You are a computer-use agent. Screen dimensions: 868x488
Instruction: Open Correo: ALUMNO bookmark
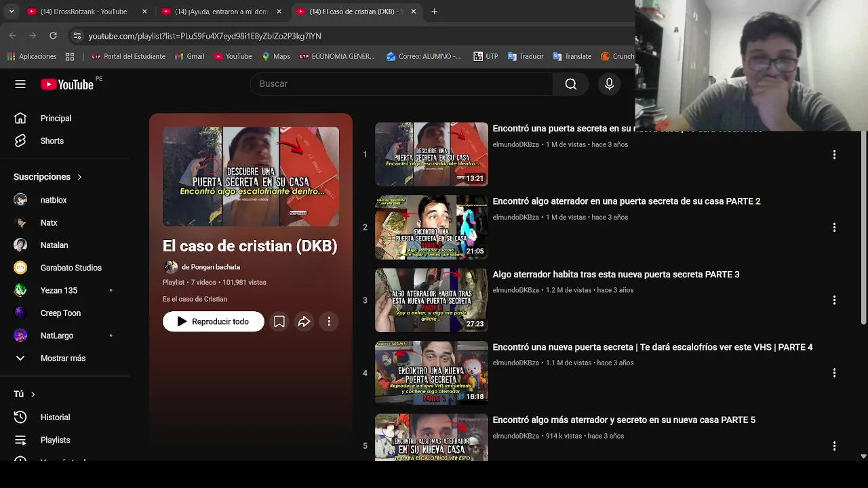point(423,56)
